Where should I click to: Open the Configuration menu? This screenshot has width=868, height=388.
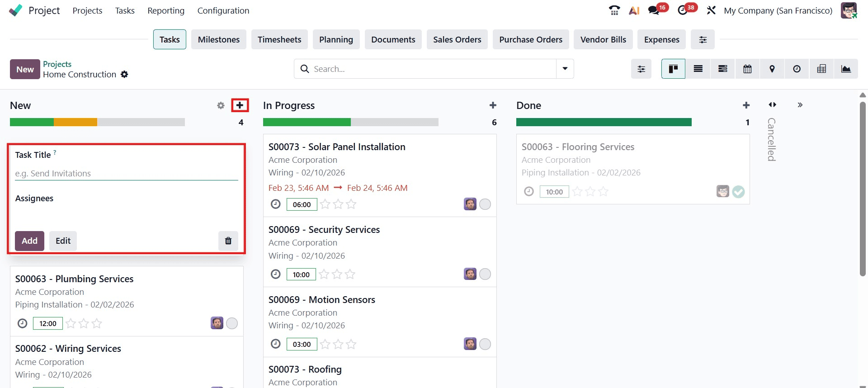223,10
